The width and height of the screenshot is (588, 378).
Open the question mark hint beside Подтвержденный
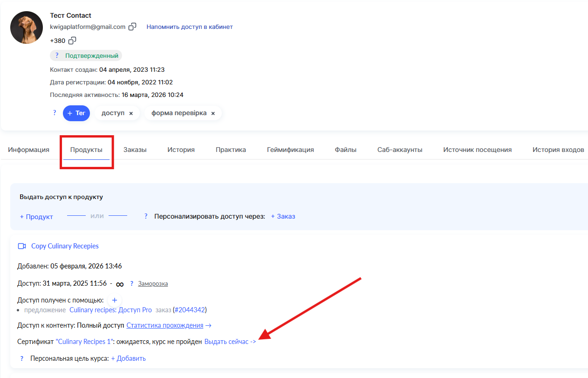[57, 55]
